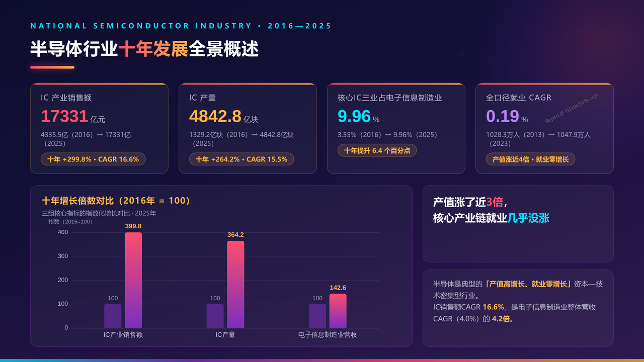Select the cyan value 9.96

click(x=354, y=116)
